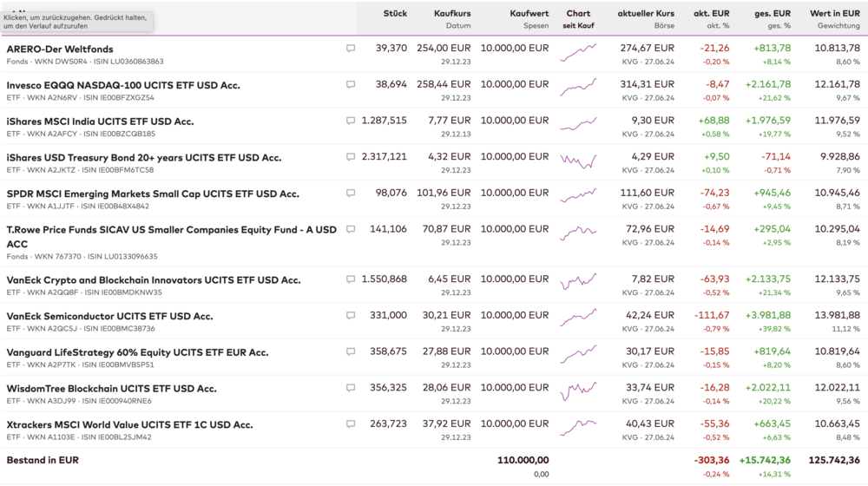The width and height of the screenshot is (868, 486).
Task: Click the comment icon for ARERO-Der Weltfonds
Action: coord(351,49)
